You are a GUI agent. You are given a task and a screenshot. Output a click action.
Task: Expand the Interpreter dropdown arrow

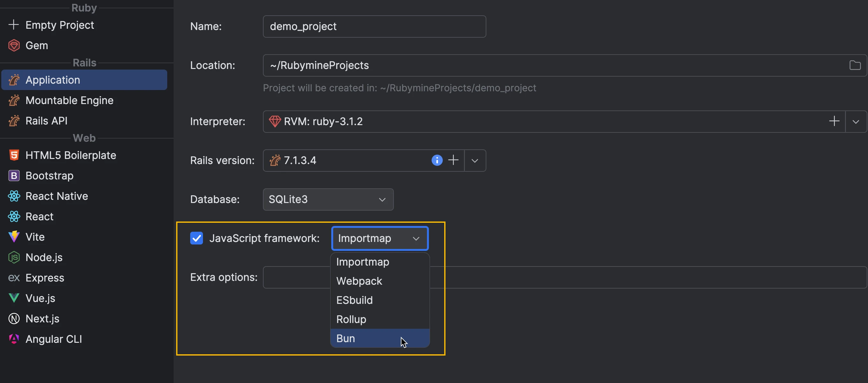tap(856, 121)
